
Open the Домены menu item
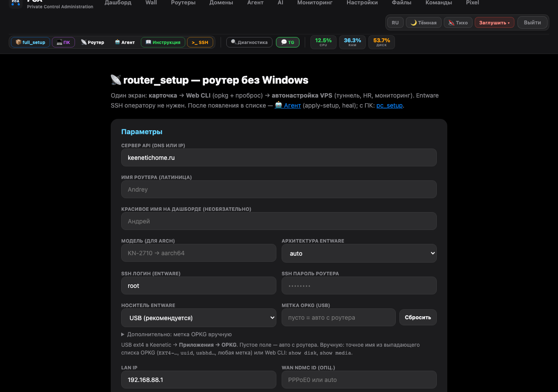tap(221, 3)
